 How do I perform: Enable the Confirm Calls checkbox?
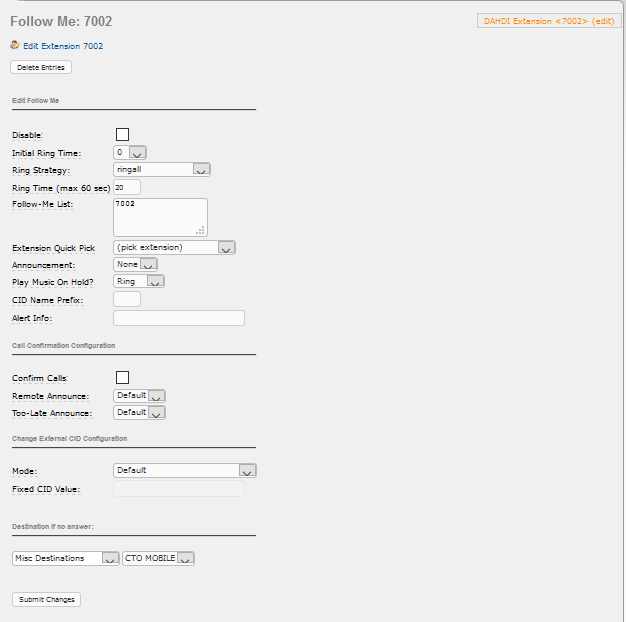(123, 377)
